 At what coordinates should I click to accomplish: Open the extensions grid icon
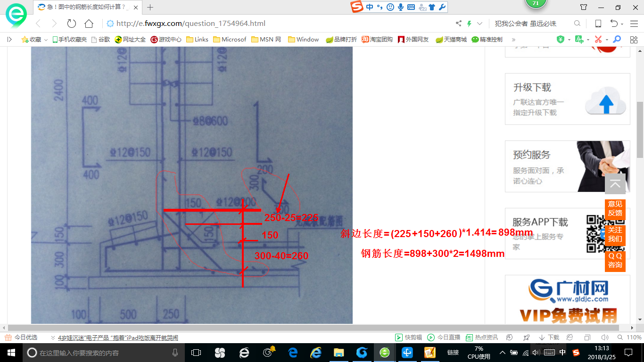click(x=634, y=40)
